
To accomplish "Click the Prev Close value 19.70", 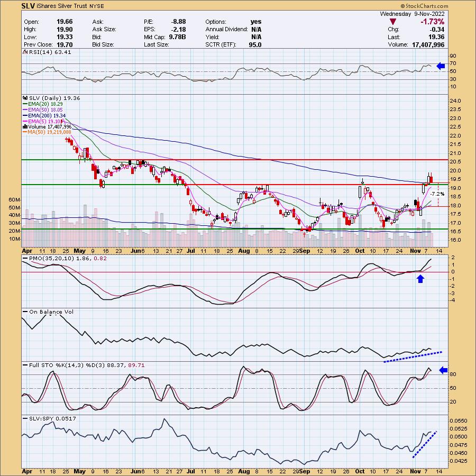I will coord(65,44).
